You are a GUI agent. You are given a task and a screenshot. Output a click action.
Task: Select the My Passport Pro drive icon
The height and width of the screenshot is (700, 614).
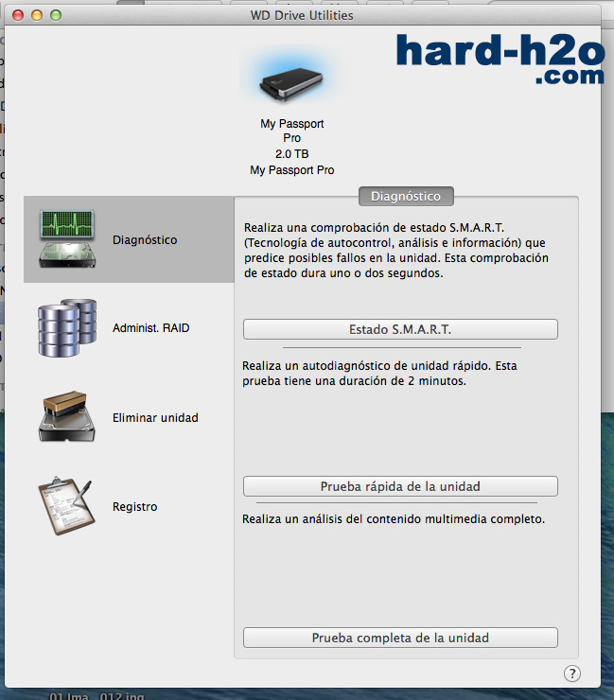(291, 84)
